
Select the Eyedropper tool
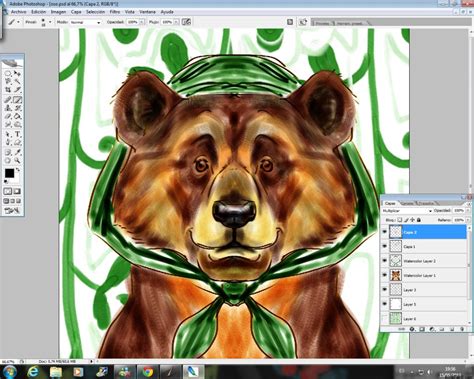coord(17,152)
